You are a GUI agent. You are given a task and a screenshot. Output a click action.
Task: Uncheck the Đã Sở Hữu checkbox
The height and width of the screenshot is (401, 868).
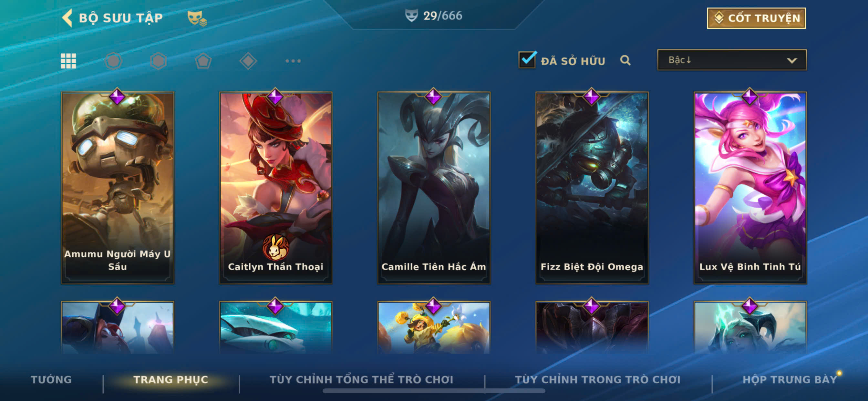[x=527, y=60]
